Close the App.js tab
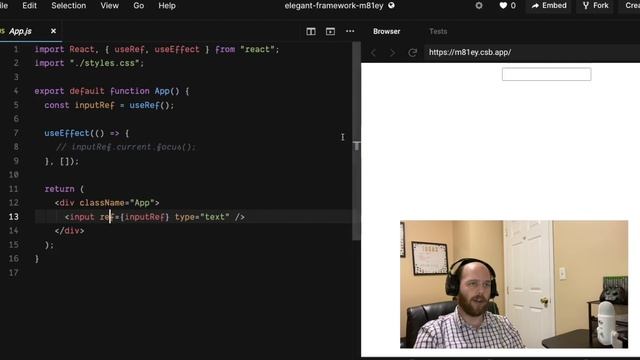The height and width of the screenshot is (360, 640). tap(53, 31)
